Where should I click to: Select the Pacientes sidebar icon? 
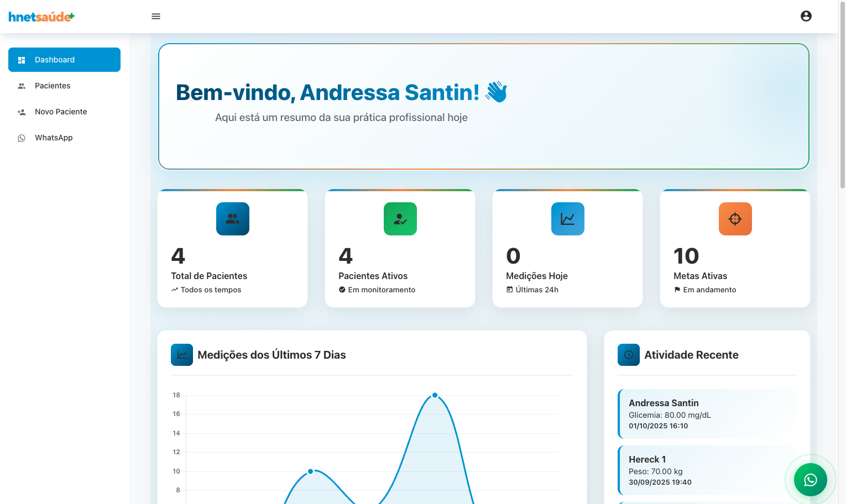coord(21,86)
